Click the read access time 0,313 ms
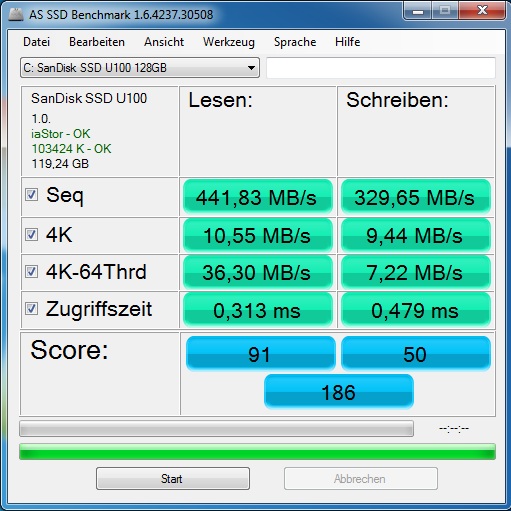 click(258, 310)
